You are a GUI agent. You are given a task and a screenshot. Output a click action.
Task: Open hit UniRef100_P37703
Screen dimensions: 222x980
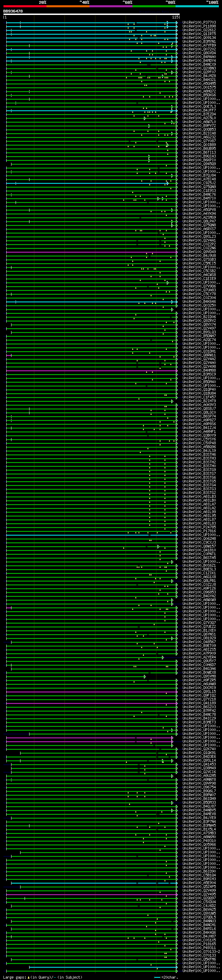(x=199, y=23)
